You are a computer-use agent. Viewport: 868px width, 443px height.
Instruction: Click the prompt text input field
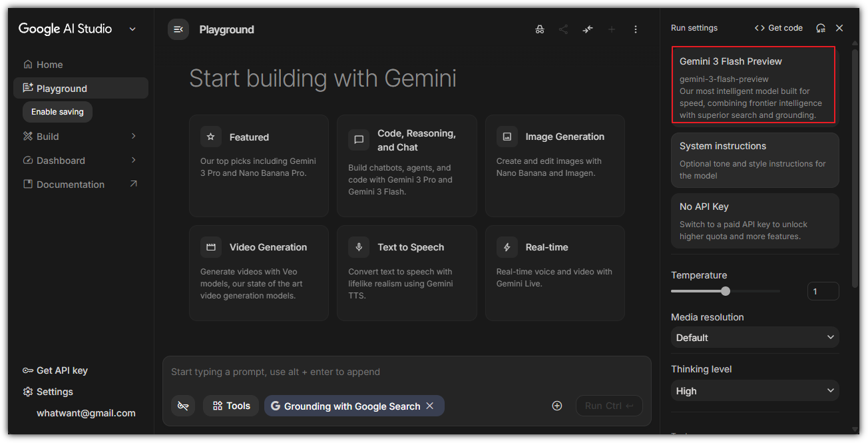[406, 372]
